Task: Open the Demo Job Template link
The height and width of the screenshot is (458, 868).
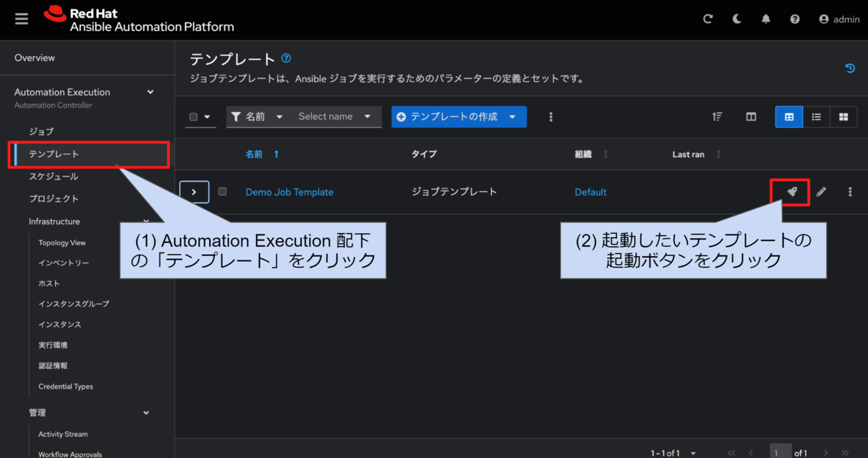Action: click(x=289, y=192)
